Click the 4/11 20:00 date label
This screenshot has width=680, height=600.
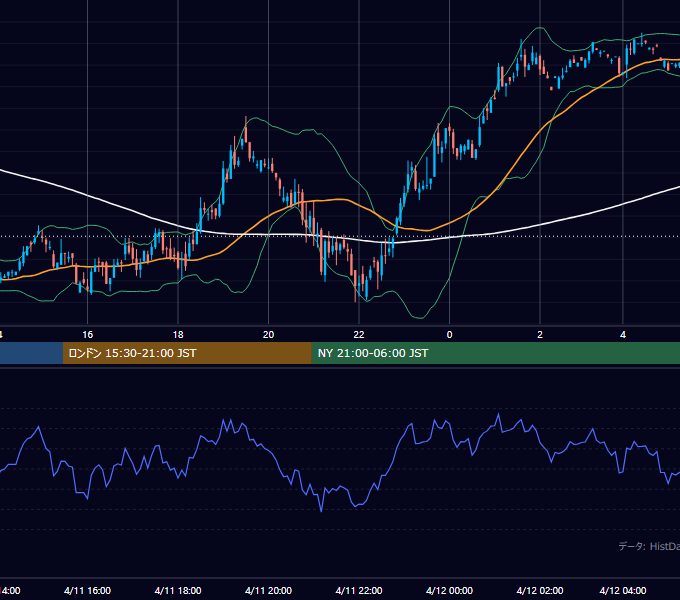pyautogui.click(x=268, y=590)
